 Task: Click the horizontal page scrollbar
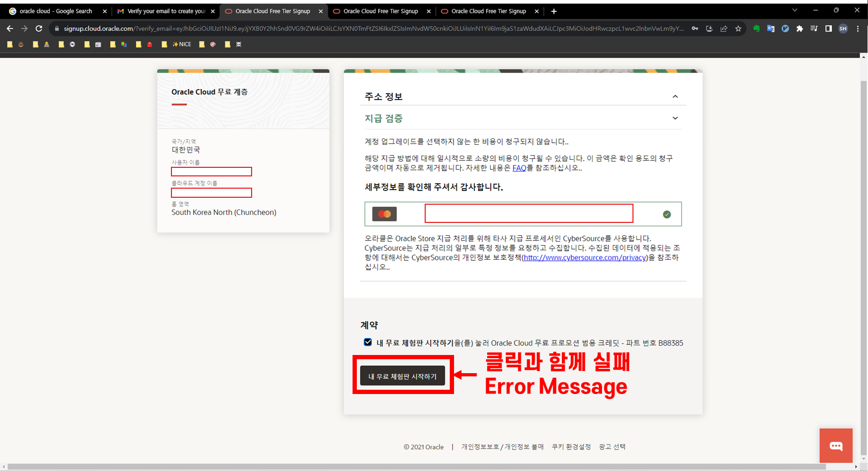417,467
